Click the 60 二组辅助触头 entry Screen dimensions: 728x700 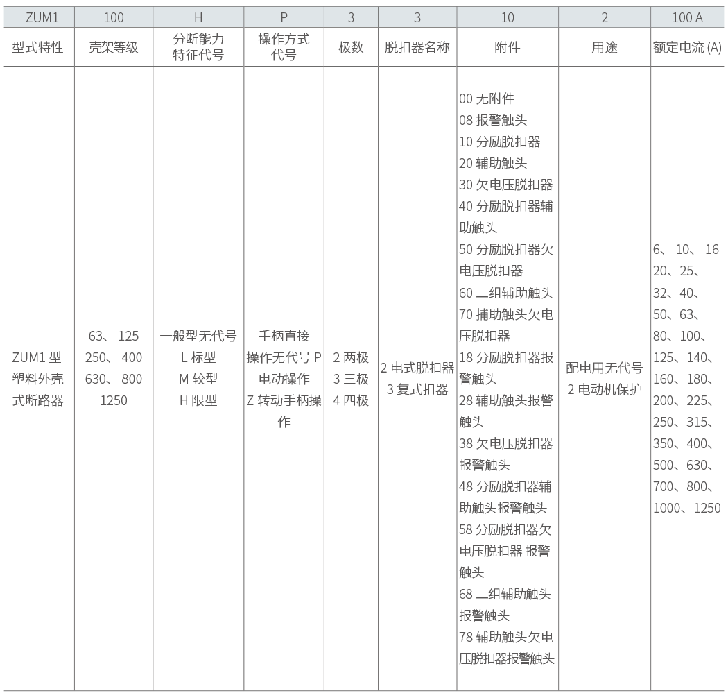[506, 293]
